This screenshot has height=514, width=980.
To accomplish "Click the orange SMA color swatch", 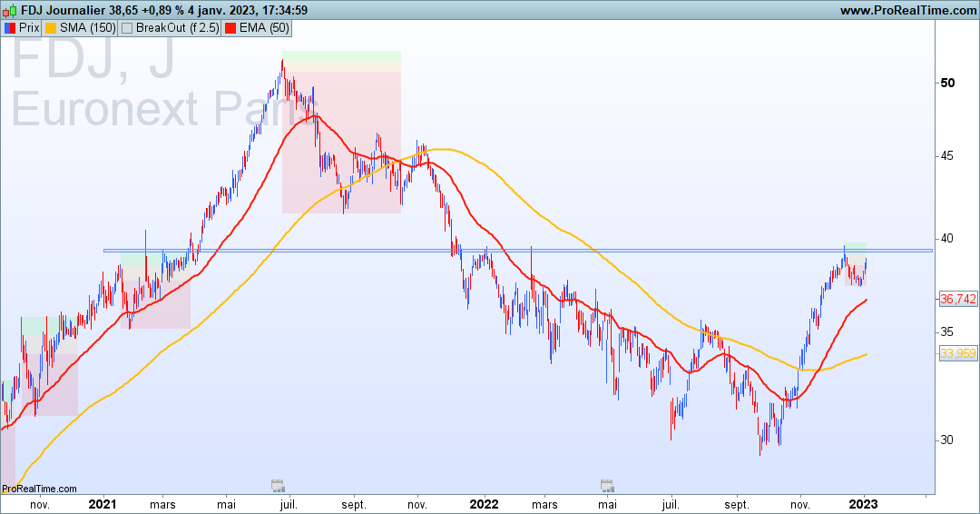I will click(x=51, y=28).
